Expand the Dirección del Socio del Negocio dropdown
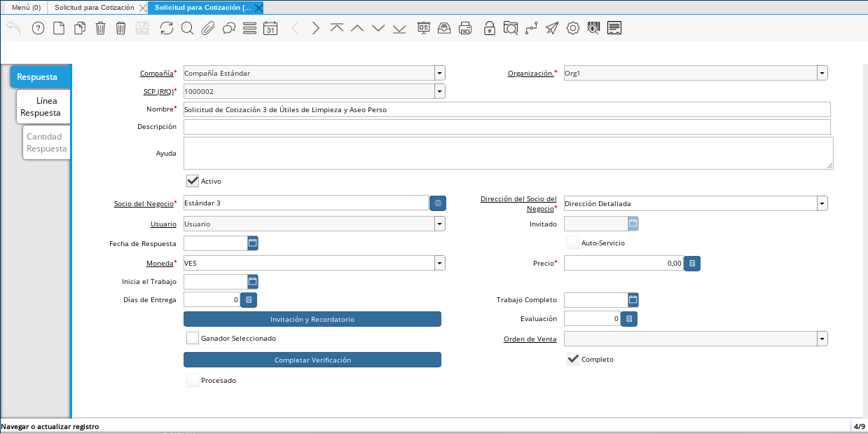The width and height of the screenshot is (868, 434). 822,203
